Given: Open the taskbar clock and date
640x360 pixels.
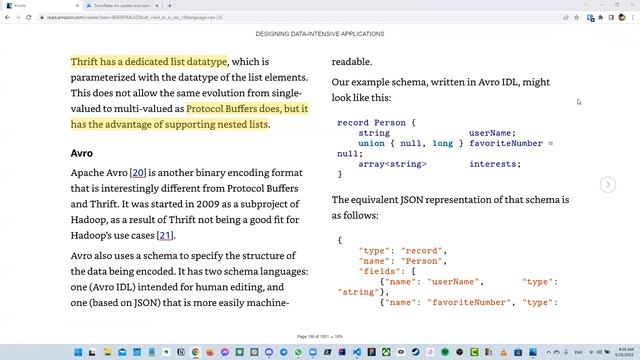Looking at the screenshot, I should coord(625,352).
